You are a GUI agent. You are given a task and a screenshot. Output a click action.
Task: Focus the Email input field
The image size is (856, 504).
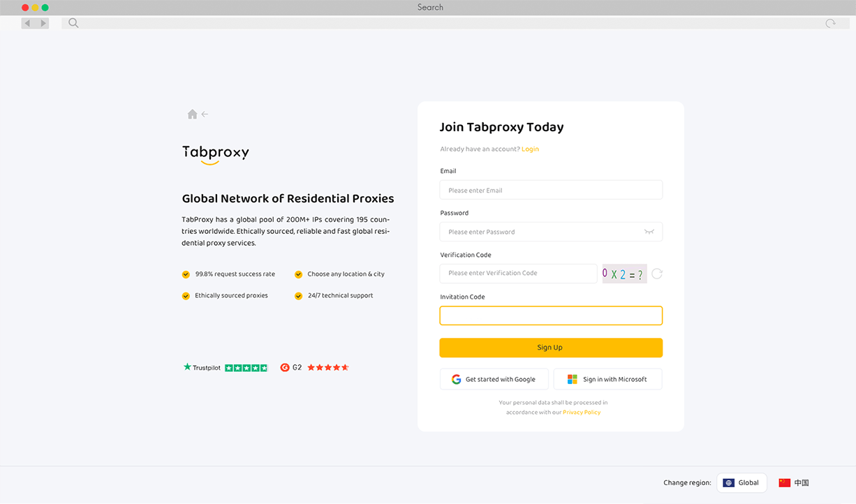pos(551,190)
